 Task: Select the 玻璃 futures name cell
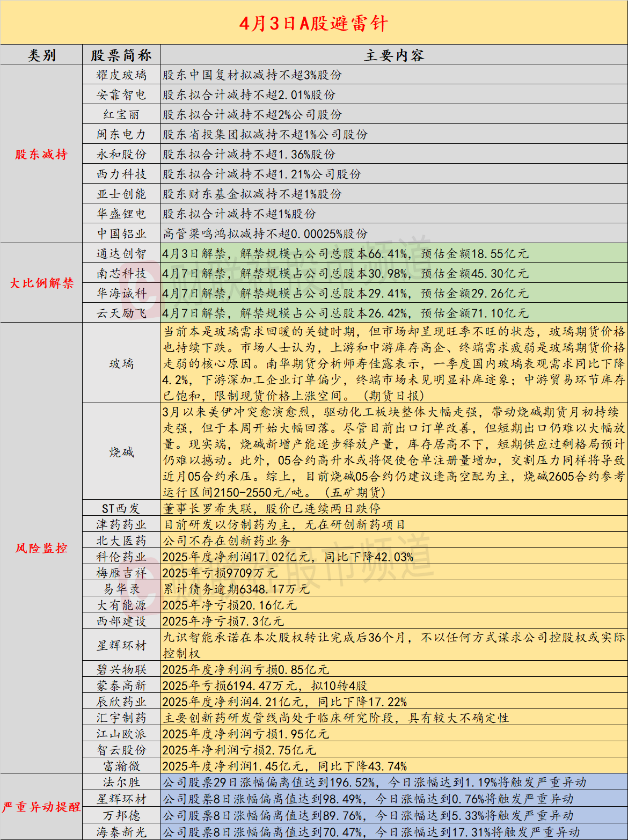121,363
